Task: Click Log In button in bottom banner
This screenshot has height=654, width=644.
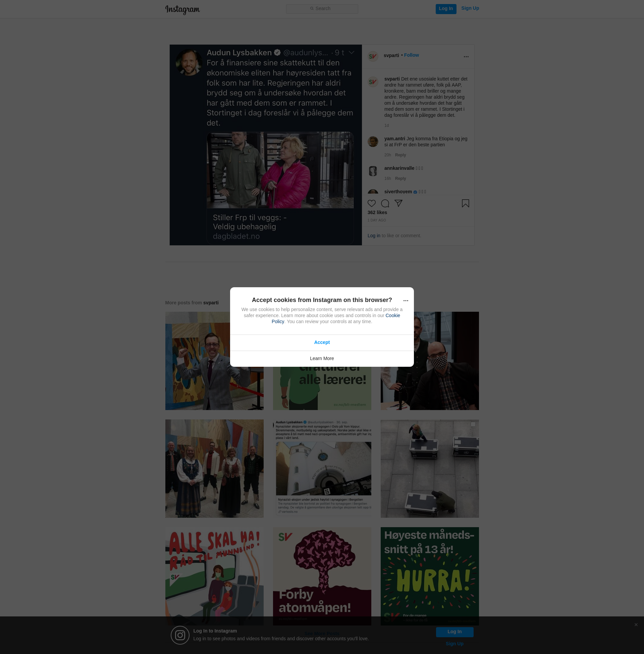Action: (454, 632)
